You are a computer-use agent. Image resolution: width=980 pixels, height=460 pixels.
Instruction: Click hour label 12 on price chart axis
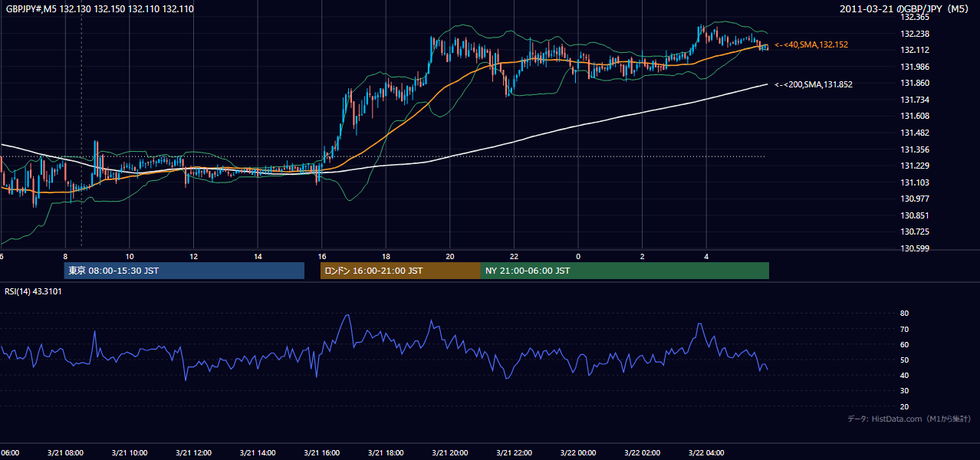coord(194,256)
